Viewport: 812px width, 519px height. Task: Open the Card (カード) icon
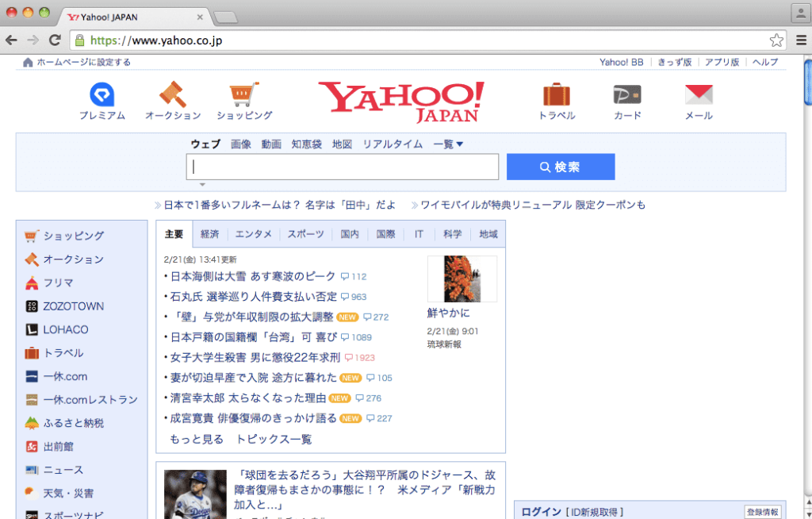tap(627, 95)
